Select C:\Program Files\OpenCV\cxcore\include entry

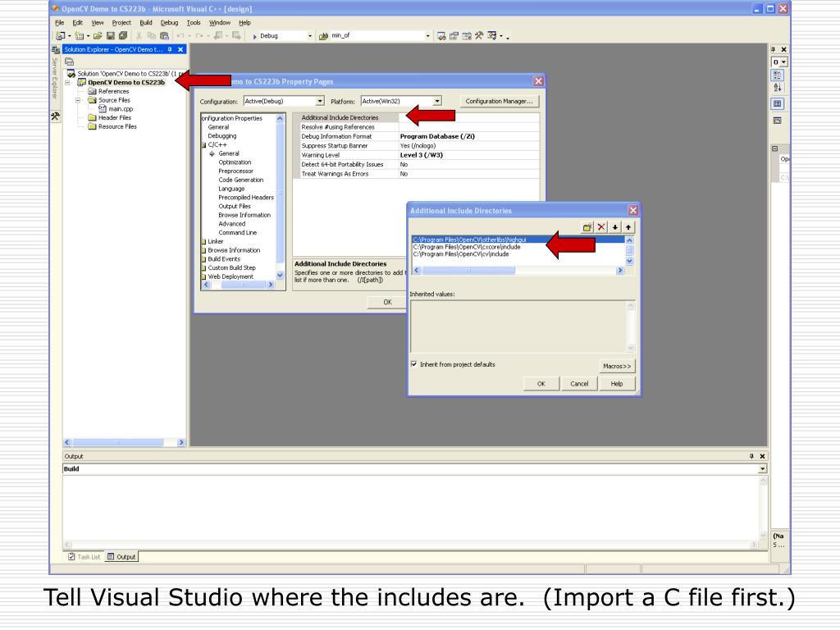click(x=467, y=247)
